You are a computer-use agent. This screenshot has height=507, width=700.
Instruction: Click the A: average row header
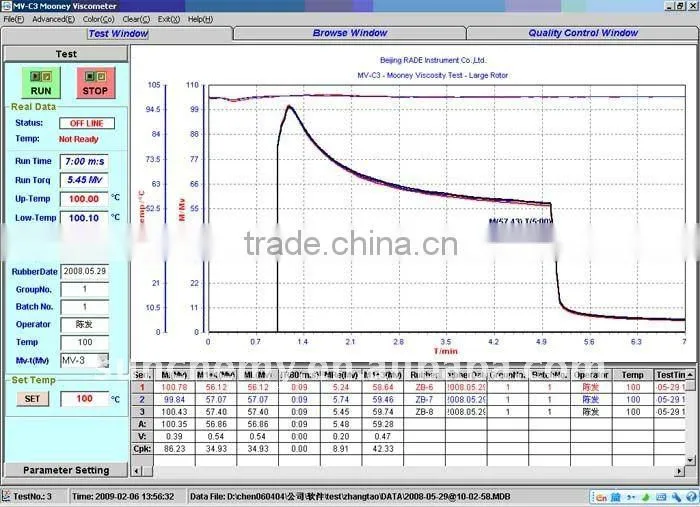[142, 424]
